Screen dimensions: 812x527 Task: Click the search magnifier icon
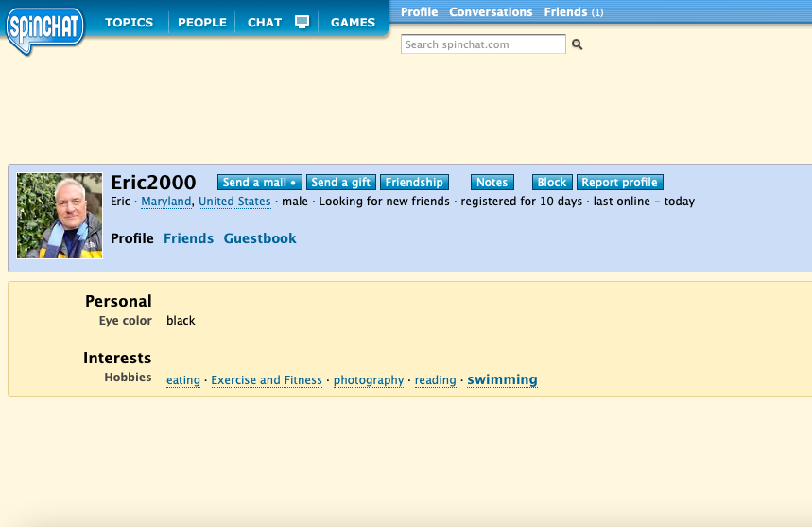click(577, 44)
